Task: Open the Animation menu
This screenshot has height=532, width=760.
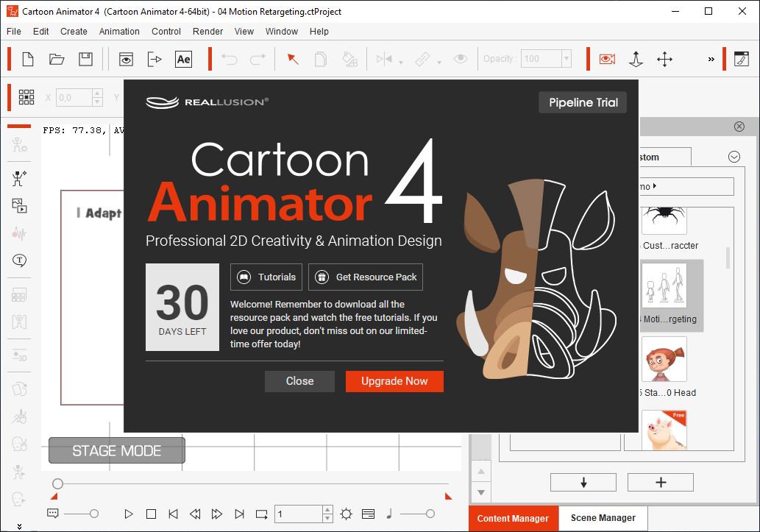Action: click(119, 31)
